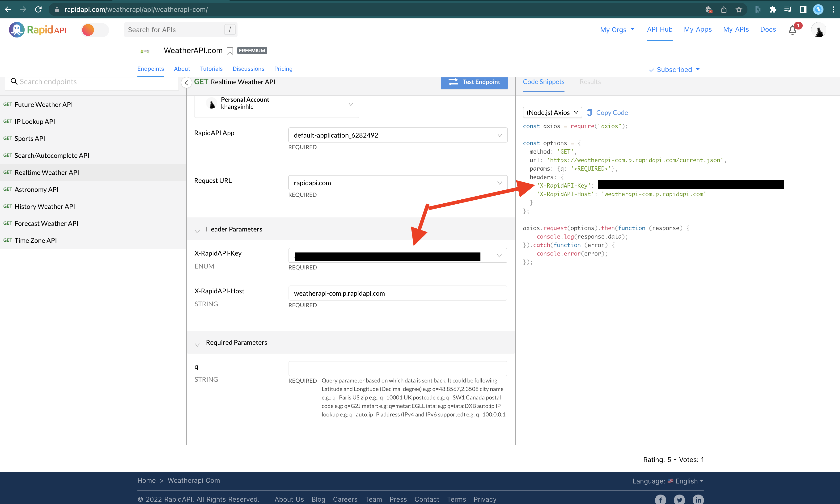Click the cookie-blocked icon in address bar
This screenshot has width=840, height=504.
pyautogui.click(x=709, y=9)
